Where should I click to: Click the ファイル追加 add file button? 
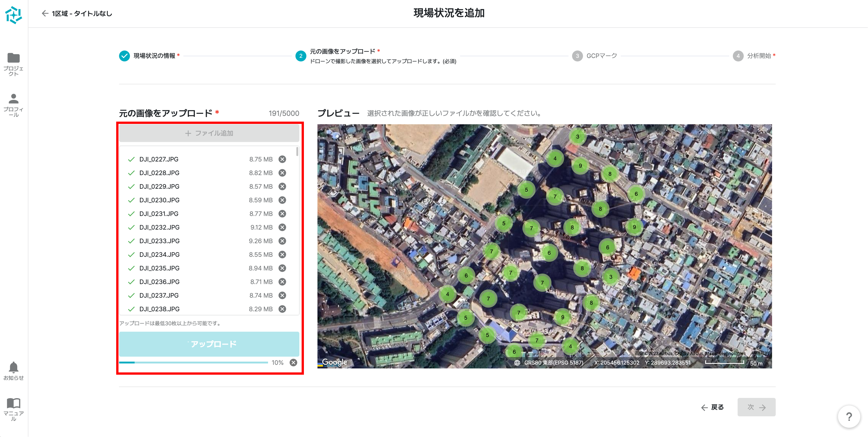click(x=209, y=133)
